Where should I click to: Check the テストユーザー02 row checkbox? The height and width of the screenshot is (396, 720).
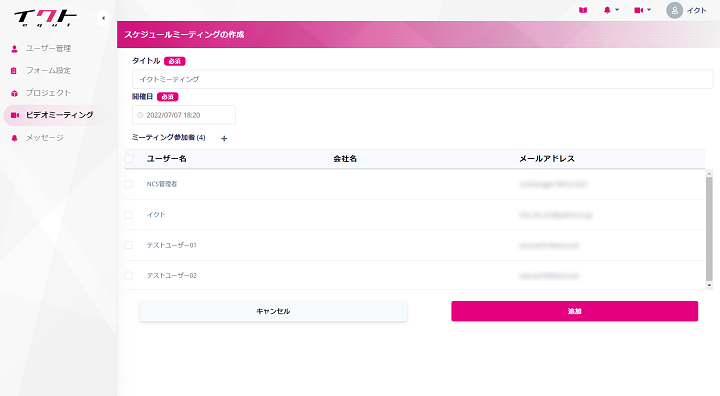[x=129, y=276]
